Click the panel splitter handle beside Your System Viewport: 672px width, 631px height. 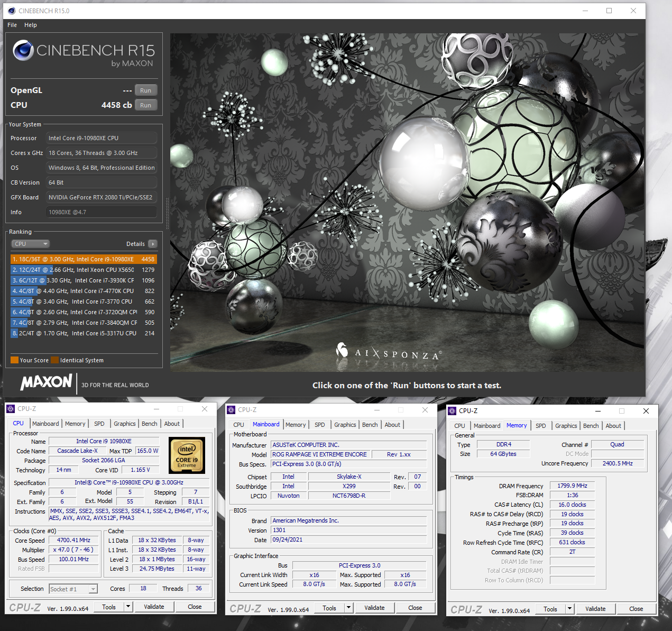click(x=167, y=213)
